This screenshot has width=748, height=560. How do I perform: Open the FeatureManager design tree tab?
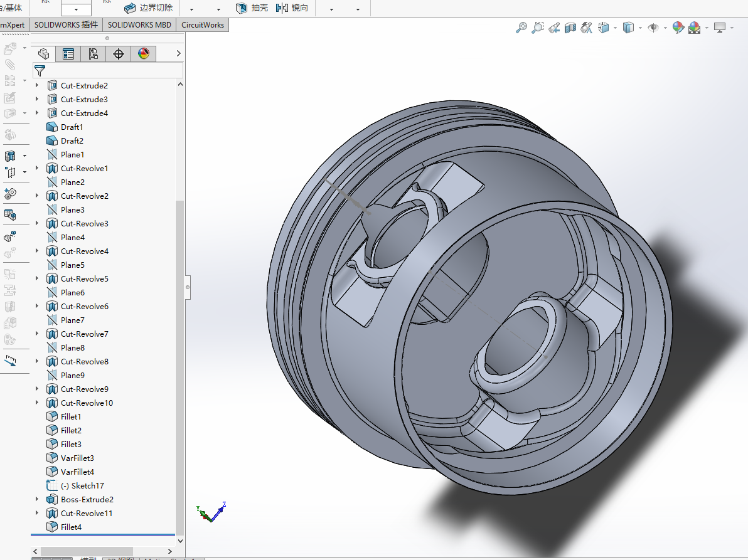[x=43, y=54]
